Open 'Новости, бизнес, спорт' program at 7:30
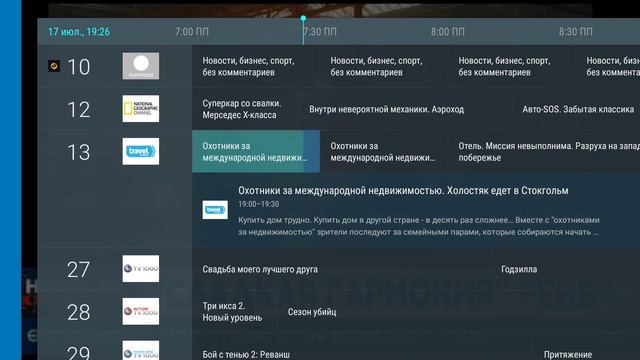This screenshot has width=640, height=360. (x=384, y=66)
